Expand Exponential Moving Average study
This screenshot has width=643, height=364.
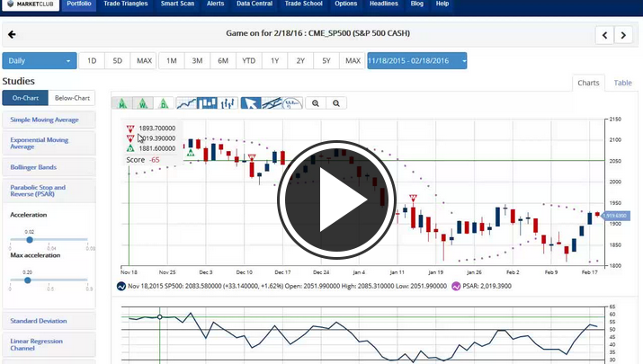click(49, 143)
